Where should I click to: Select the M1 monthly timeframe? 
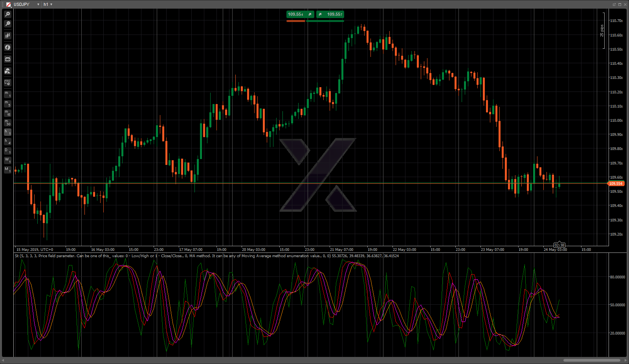(7, 170)
